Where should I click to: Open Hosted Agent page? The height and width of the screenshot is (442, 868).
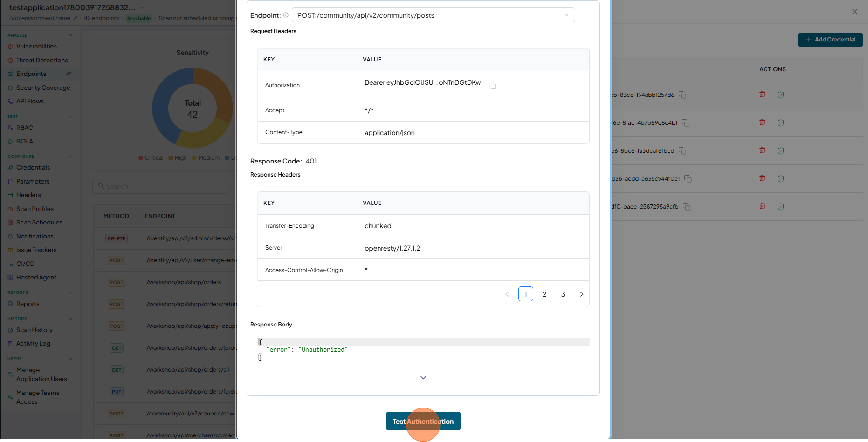pyautogui.click(x=36, y=277)
